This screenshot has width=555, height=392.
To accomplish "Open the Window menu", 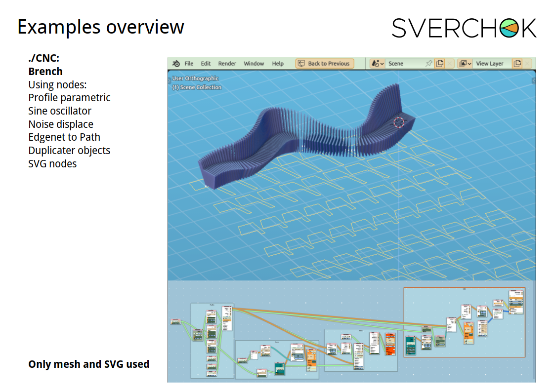I will [x=254, y=64].
